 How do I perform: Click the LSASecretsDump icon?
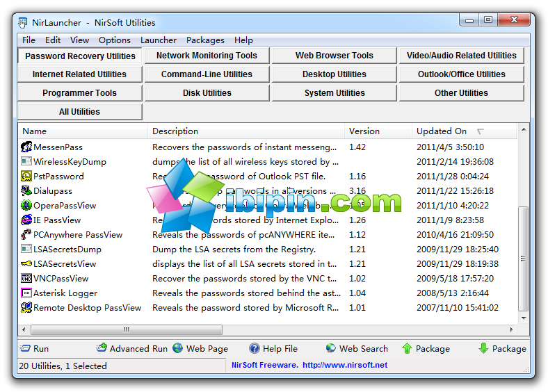tap(26, 249)
